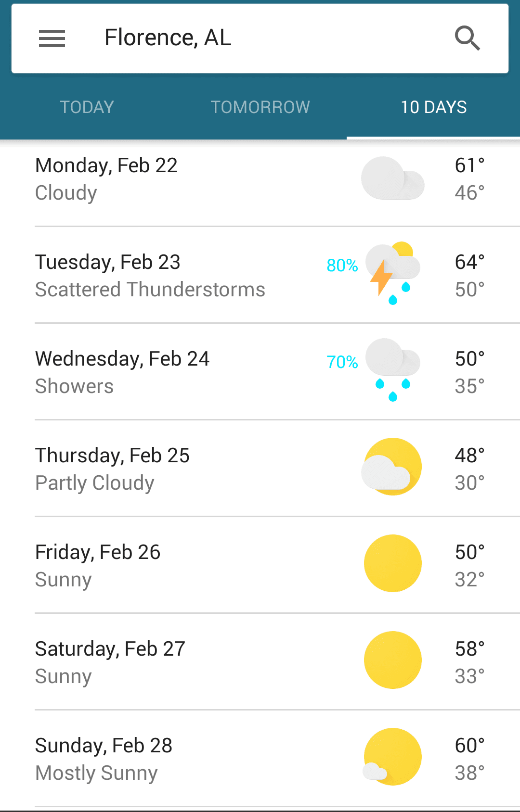Screen dimensions: 520x812
Task: Tap the sunny icon for Saturday
Action: (x=392, y=660)
